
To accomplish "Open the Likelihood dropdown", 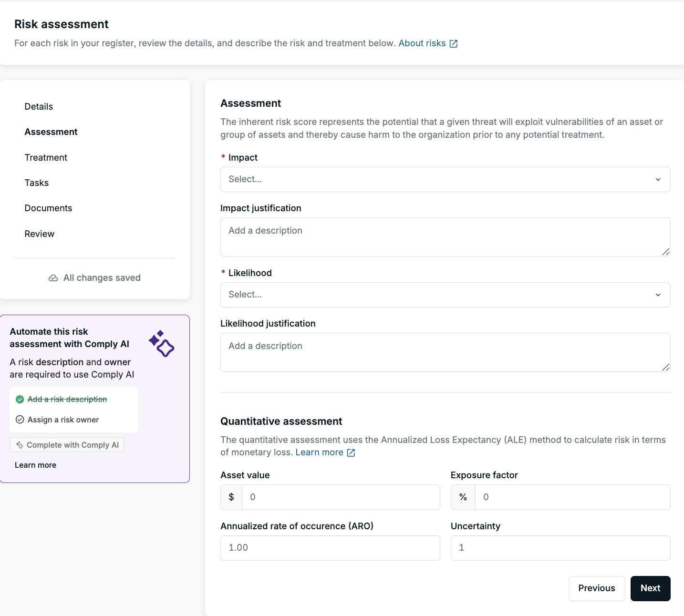I will coord(446,295).
